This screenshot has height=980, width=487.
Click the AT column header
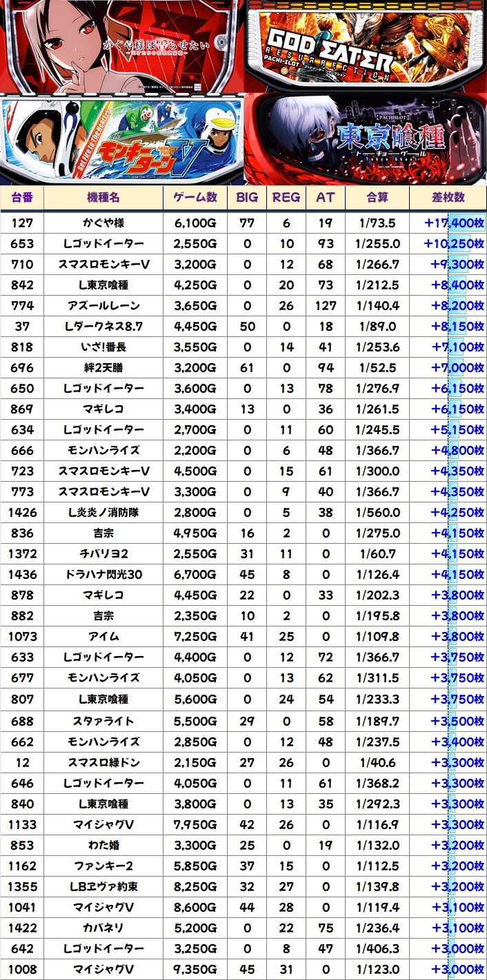click(326, 197)
